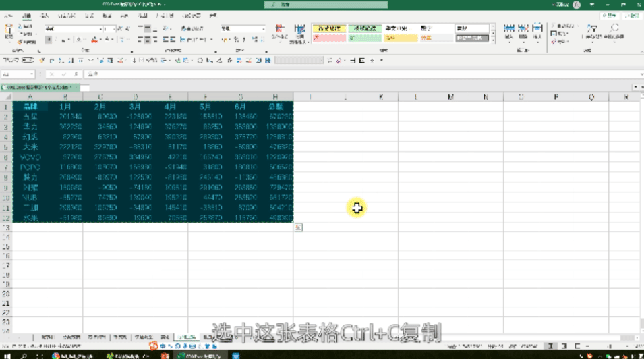The width and height of the screenshot is (644, 359).
Task: Switch to the Formulas ribbon tab
Action: [x=89, y=16]
